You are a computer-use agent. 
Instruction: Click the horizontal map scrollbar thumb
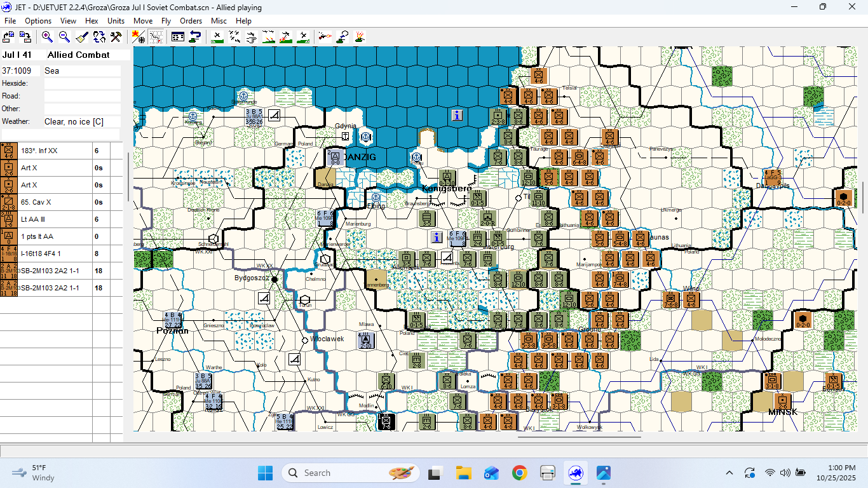(x=579, y=437)
